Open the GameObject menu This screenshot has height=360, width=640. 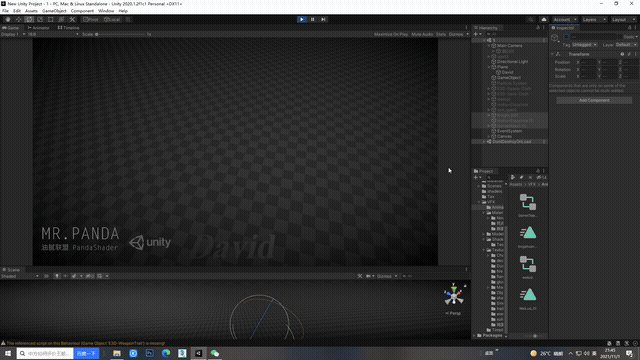click(54, 11)
